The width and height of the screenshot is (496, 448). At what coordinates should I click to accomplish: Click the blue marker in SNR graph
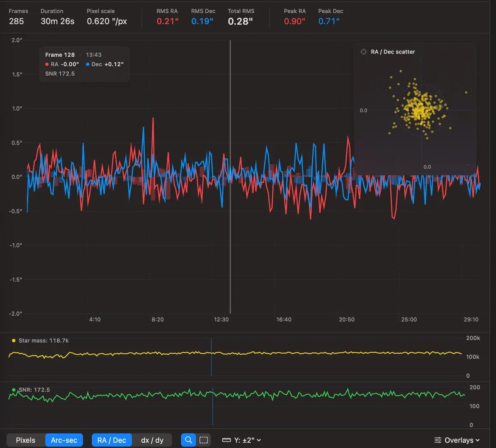[x=213, y=406]
